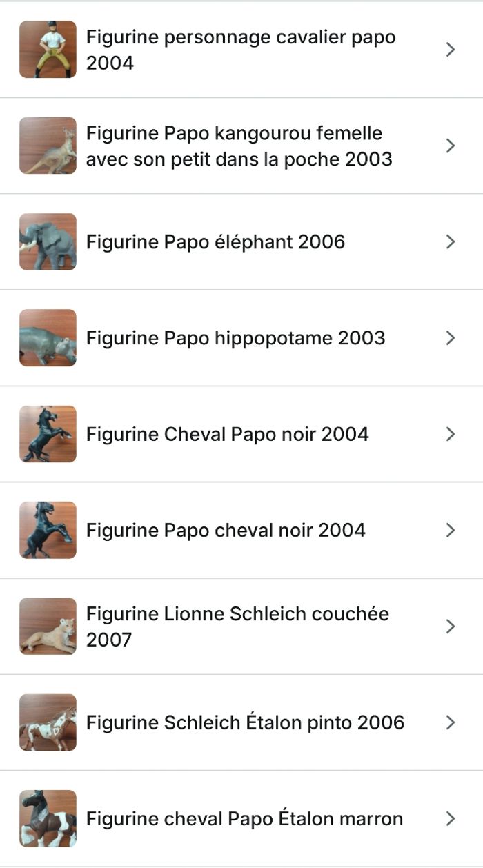Tap the arrow next to hippopotame 2003

(x=451, y=338)
